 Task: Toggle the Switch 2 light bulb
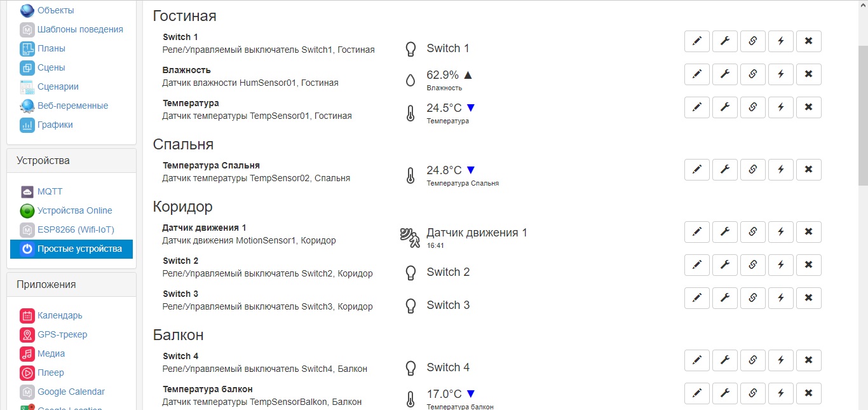pos(411,272)
